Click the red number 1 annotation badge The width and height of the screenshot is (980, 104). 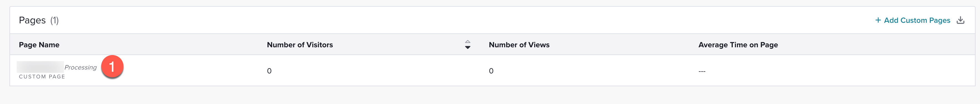pos(112,67)
